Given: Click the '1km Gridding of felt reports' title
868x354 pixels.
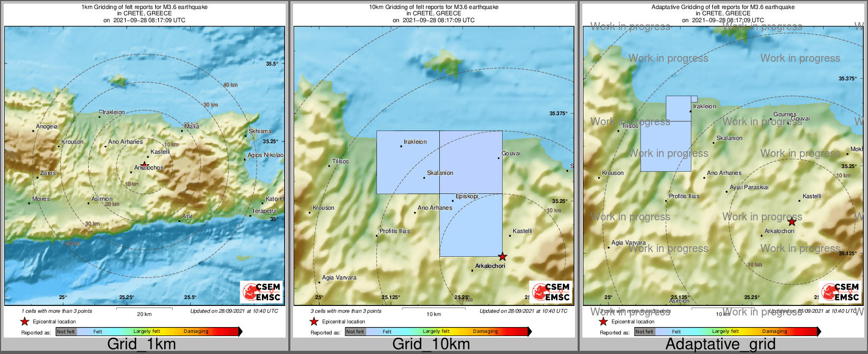Looking at the screenshot, I should [x=144, y=7].
